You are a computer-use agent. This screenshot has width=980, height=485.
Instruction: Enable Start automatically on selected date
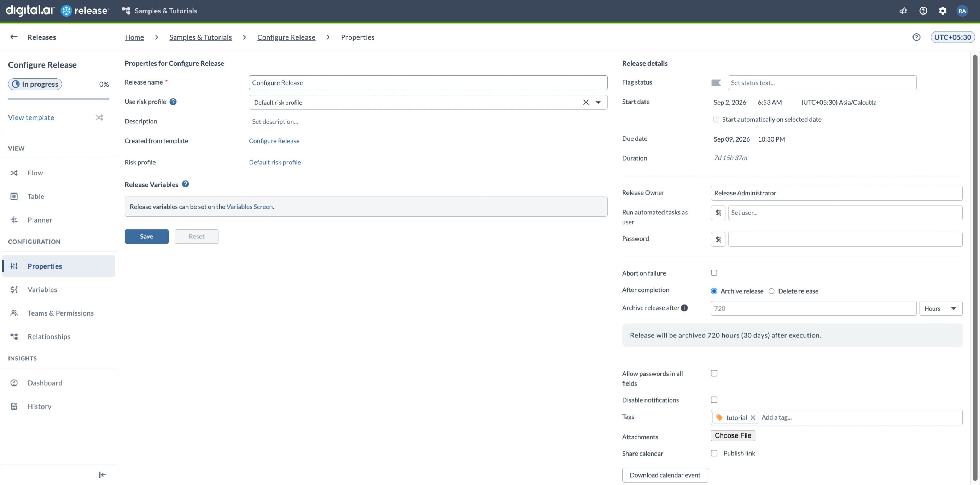coord(716,120)
